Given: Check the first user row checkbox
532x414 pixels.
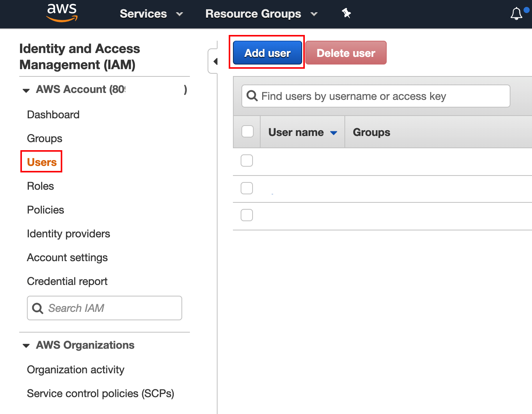Looking at the screenshot, I should (x=247, y=161).
